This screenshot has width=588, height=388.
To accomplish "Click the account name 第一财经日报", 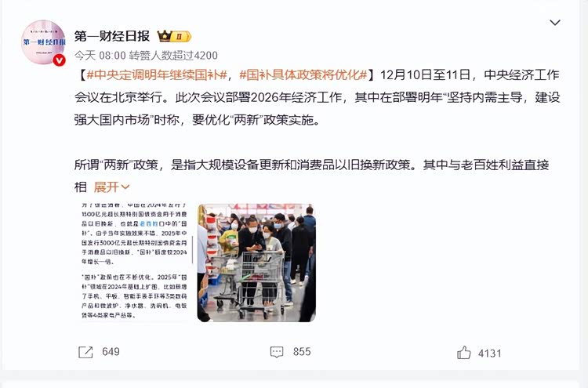I will click(112, 36).
